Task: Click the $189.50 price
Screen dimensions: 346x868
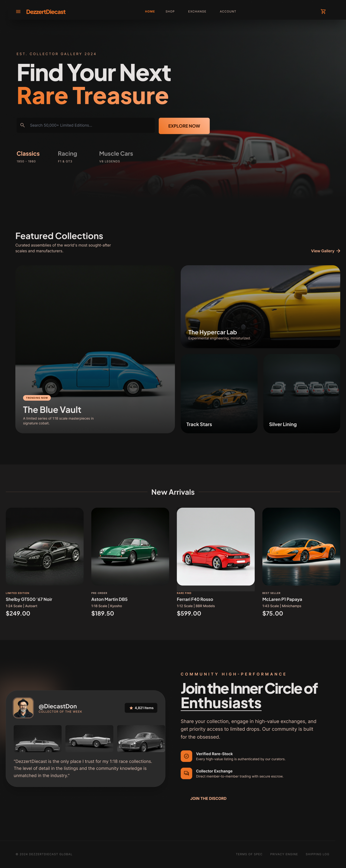Action: (103, 613)
